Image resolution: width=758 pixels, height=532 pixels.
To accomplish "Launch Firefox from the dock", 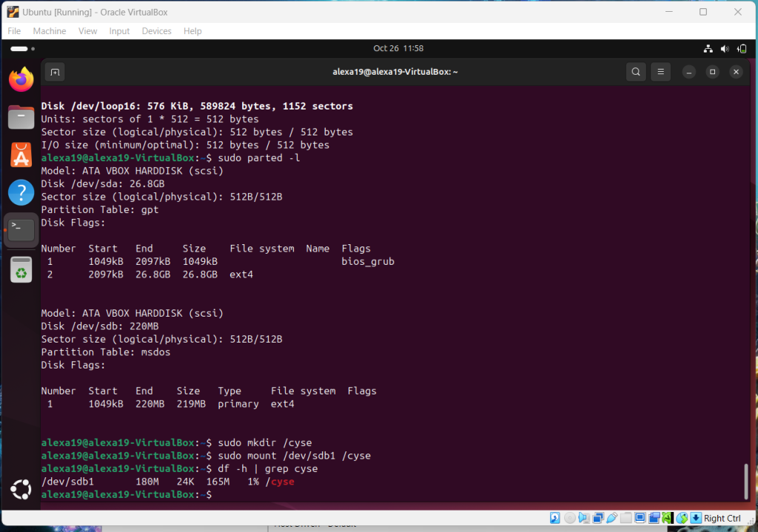I will click(21, 79).
